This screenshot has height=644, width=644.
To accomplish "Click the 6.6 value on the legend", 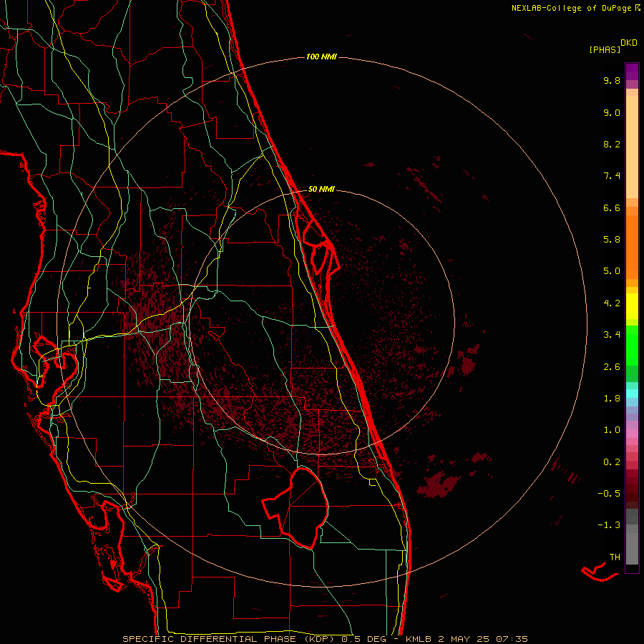I will (612, 208).
